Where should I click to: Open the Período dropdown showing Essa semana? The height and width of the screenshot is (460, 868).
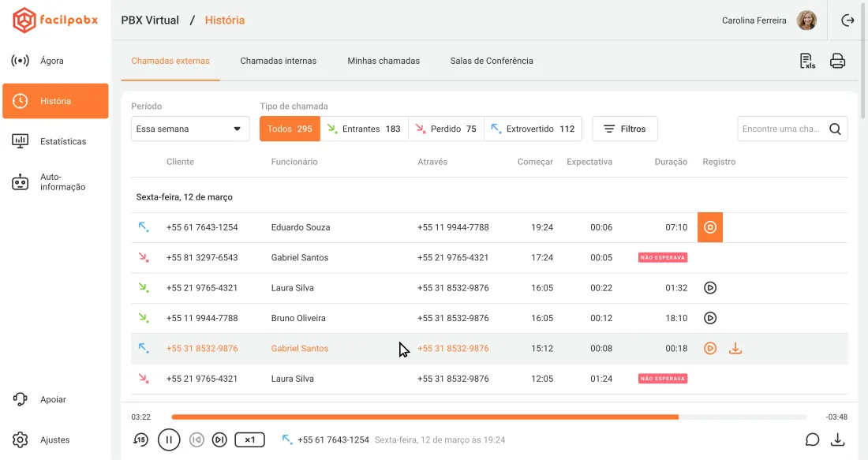[x=190, y=129]
